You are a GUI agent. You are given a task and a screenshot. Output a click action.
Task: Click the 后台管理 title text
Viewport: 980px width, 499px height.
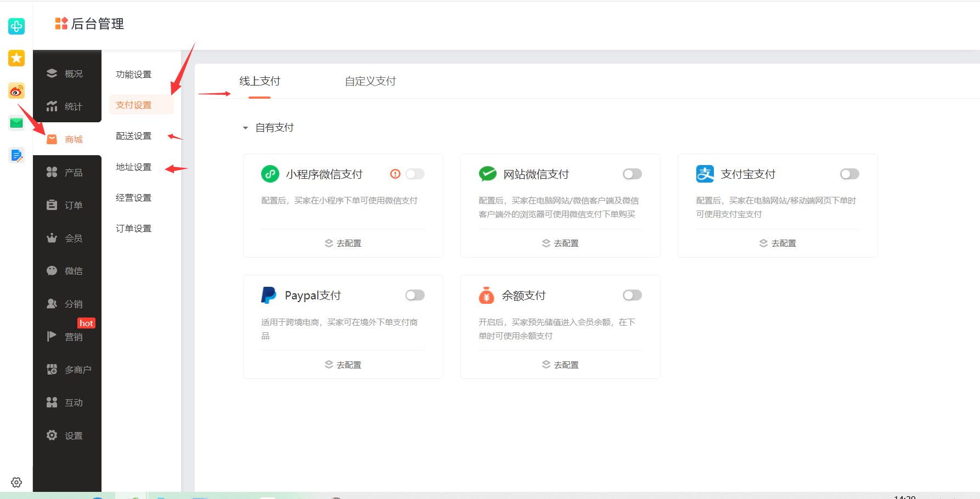(98, 24)
